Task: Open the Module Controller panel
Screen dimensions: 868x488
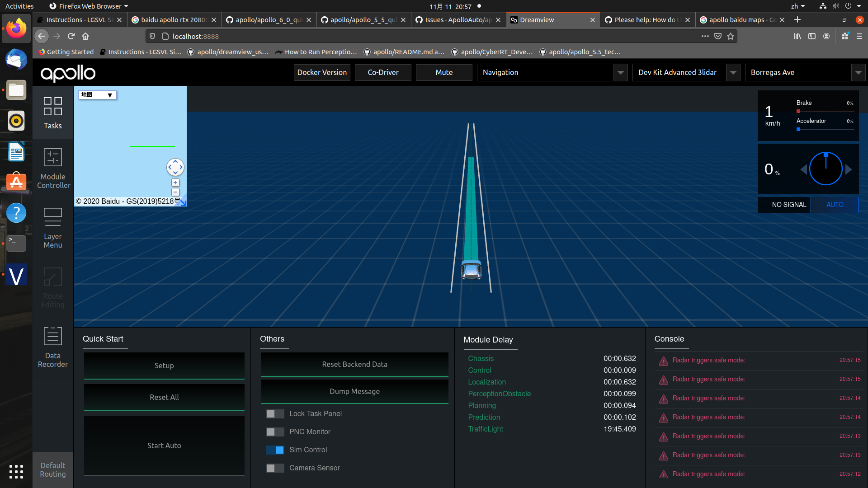Action: (53, 168)
